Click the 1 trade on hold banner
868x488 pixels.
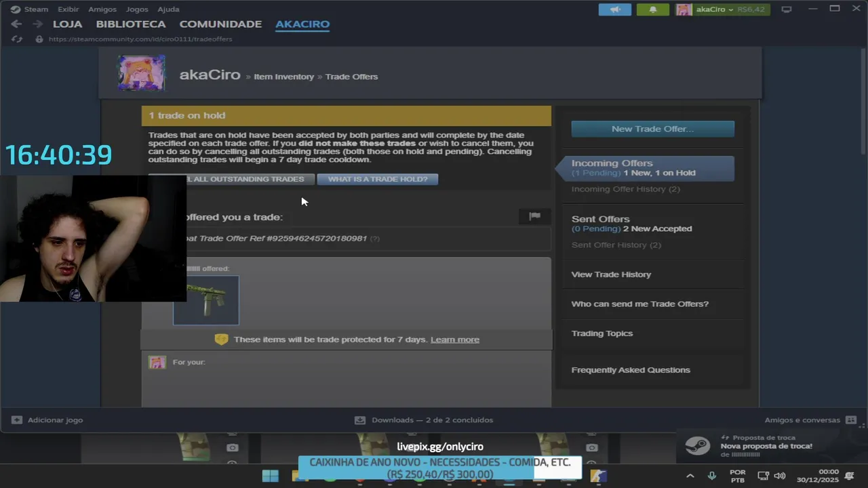347,115
